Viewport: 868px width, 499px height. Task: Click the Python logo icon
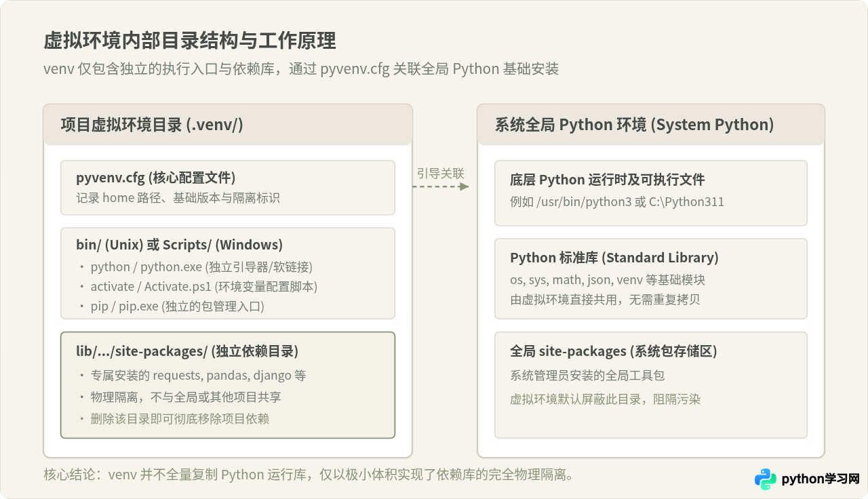tap(766, 479)
